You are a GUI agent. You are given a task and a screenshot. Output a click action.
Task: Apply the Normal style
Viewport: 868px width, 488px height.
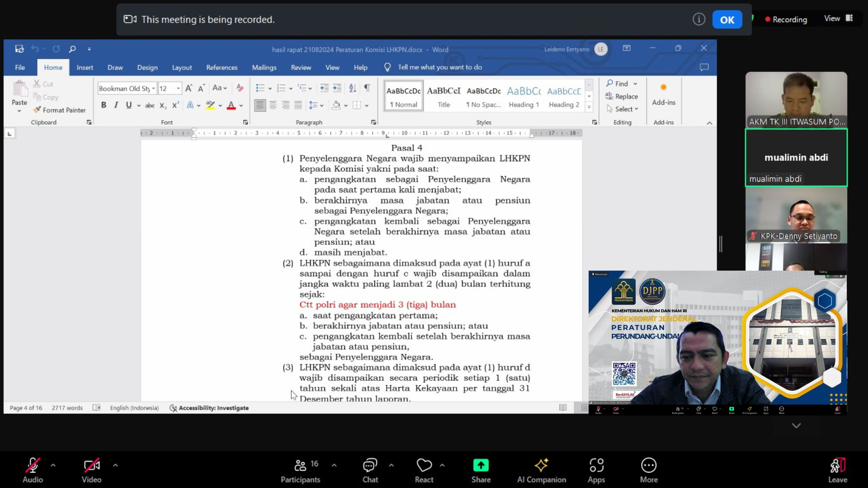[404, 96]
